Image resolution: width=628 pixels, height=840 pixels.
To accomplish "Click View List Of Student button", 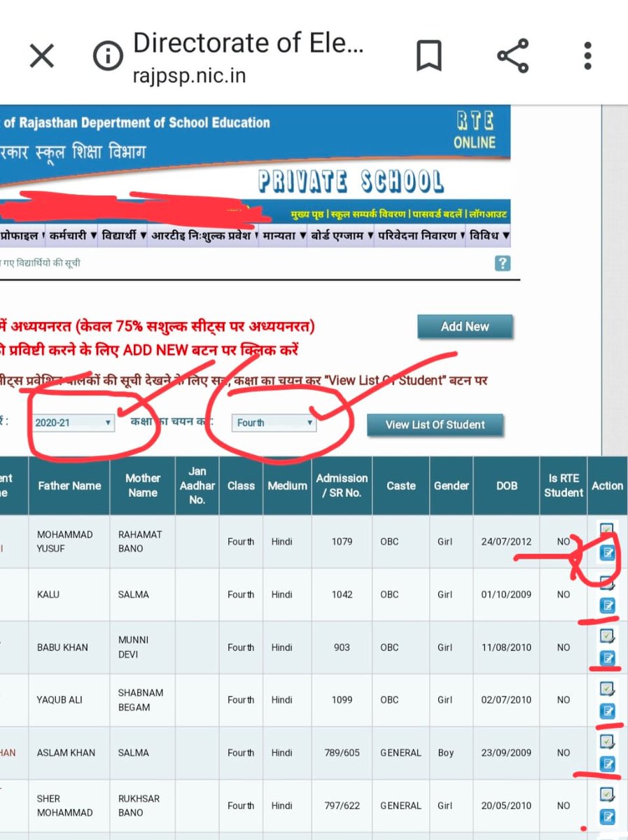I will (x=435, y=425).
